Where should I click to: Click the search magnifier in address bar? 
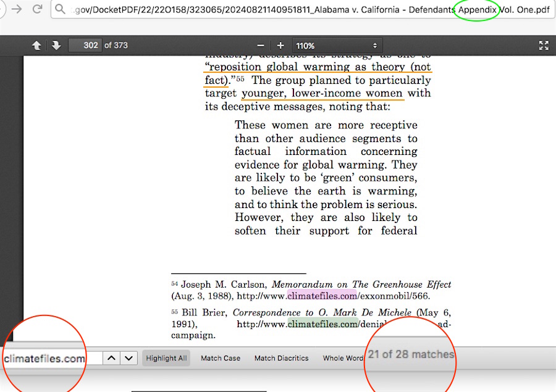pyautogui.click(x=60, y=9)
